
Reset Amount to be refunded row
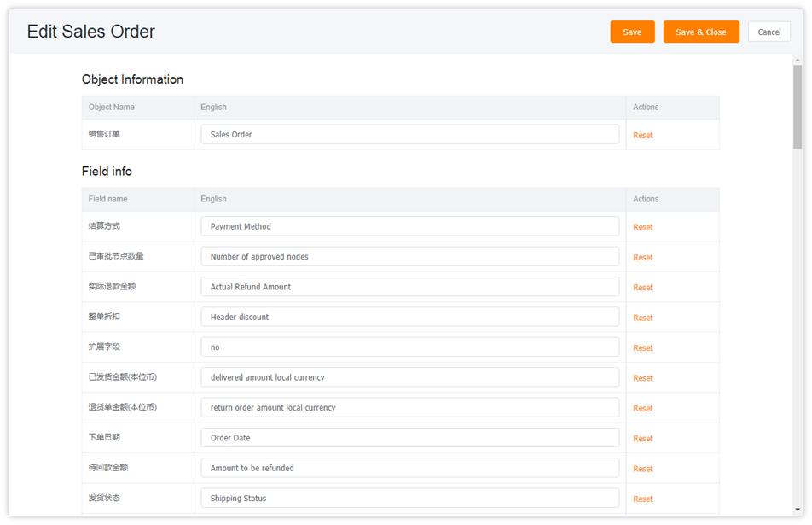[x=642, y=469]
